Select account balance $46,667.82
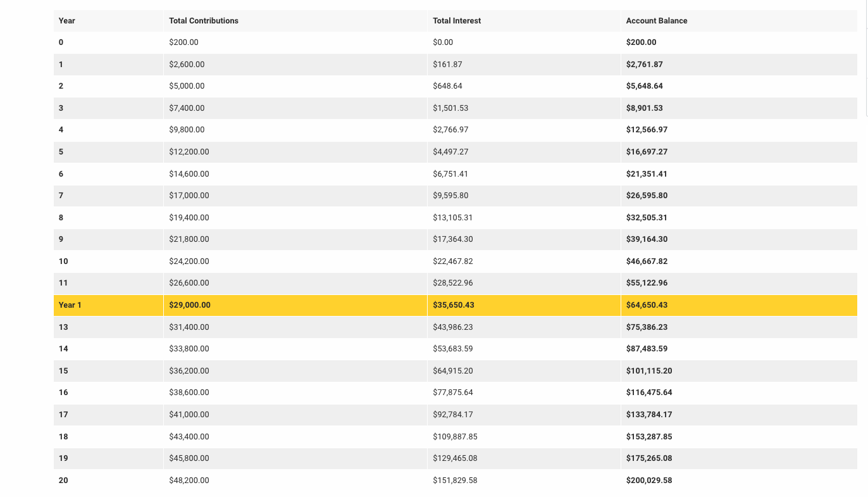This screenshot has height=497, width=868. tap(647, 261)
